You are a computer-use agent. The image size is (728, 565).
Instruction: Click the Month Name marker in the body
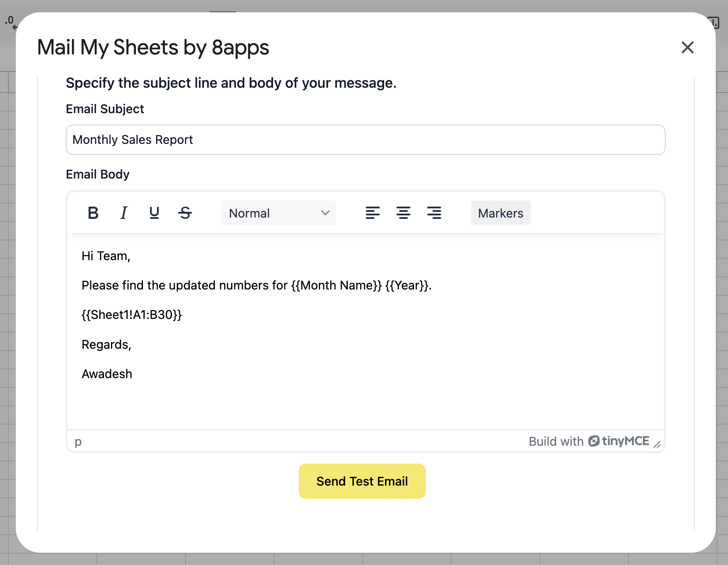pos(336,286)
